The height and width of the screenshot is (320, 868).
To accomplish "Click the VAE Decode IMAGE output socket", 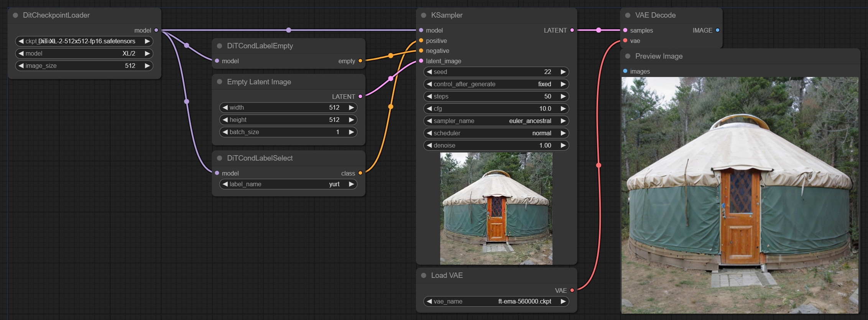I will point(717,30).
